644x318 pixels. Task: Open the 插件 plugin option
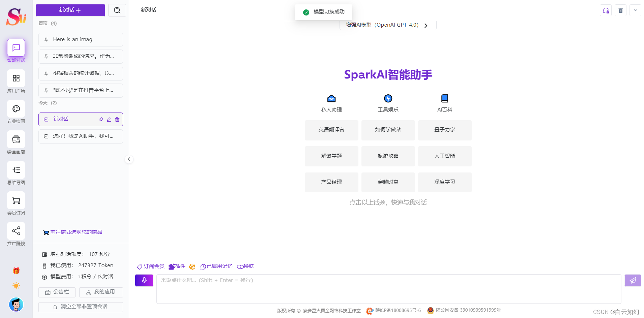177,266
